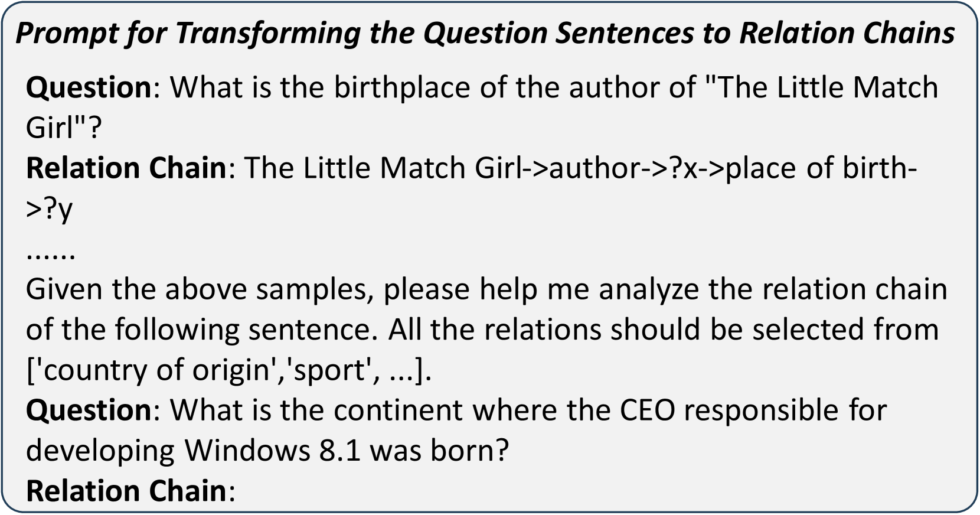Image resolution: width=980 pixels, height=515 pixels.
Task: Click the word "CEO" in second question
Action: pos(647,410)
